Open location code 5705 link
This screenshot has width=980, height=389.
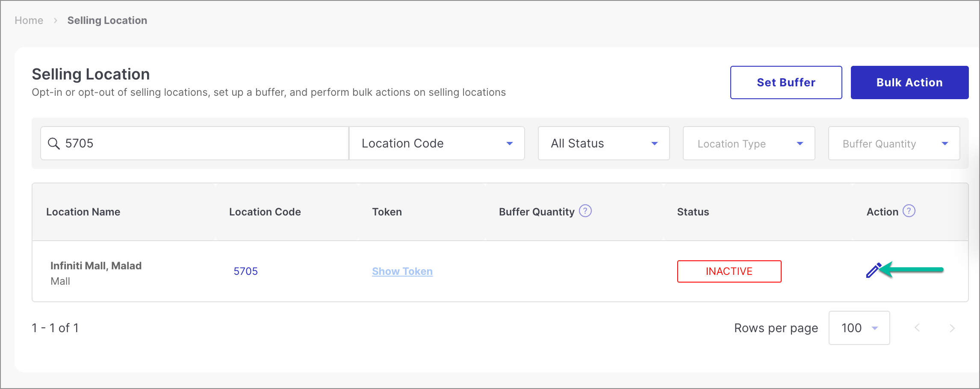(x=245, y=271)
